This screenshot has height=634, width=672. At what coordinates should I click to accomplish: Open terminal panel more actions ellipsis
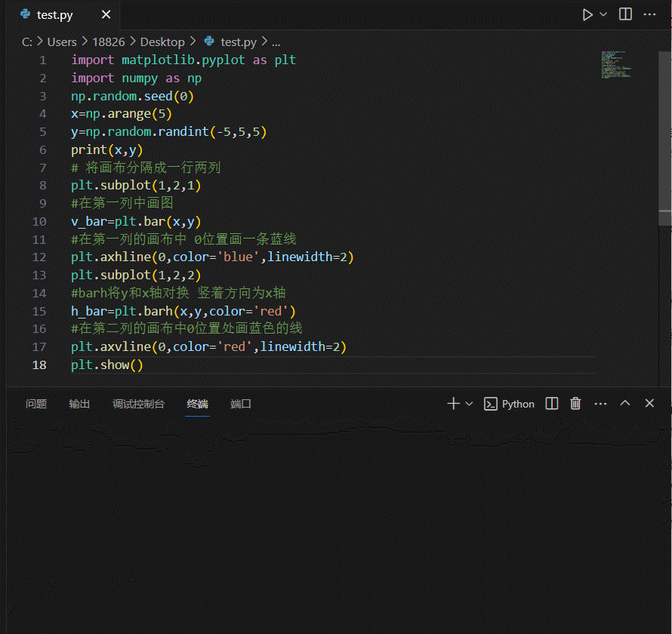pos(600,404)
